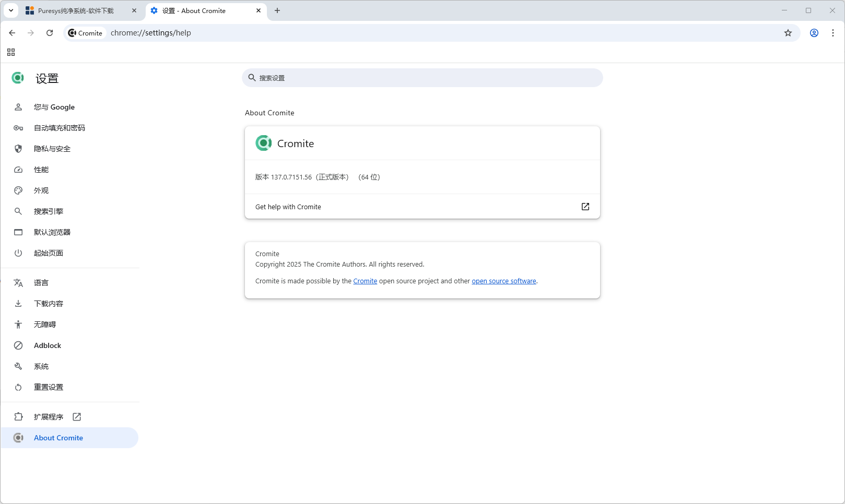Image resolution: width=845 pixels, height=504 pixels.
Task: Expand the tab search dropdown arrow
Action: tap(11, 10)
